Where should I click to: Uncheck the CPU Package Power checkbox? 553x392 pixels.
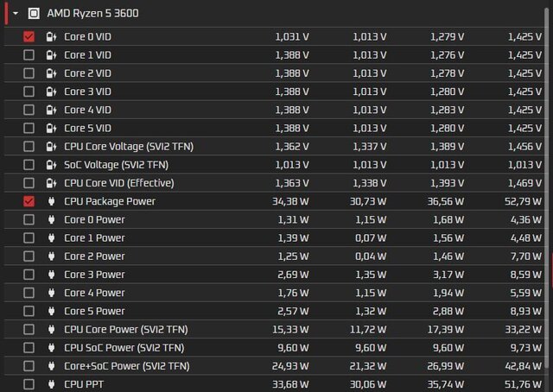pos(29,201)
